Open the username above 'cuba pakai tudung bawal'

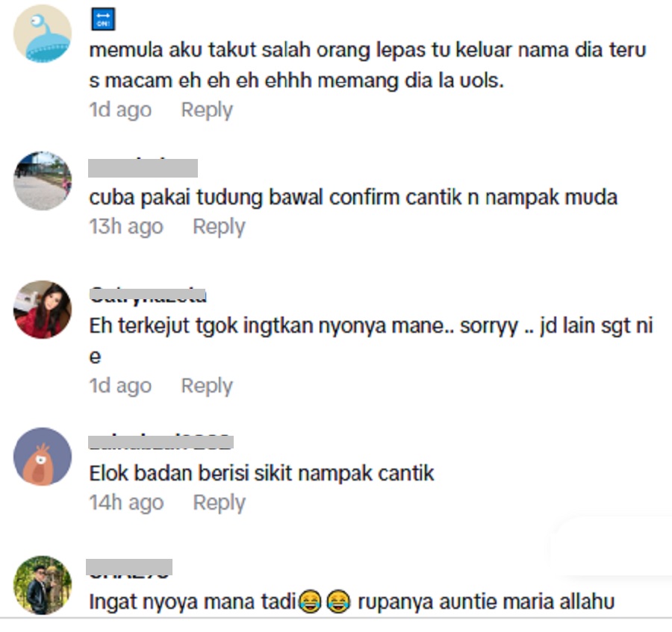pos(143,167)
